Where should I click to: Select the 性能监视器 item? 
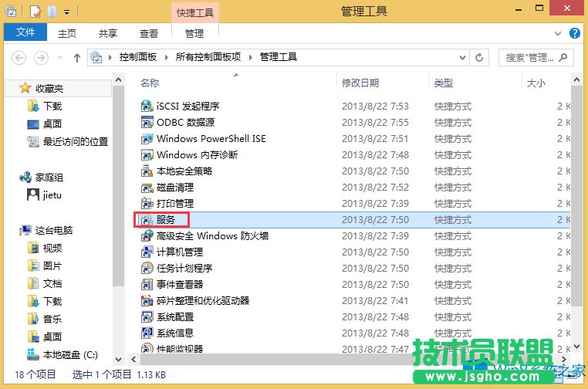point(172,349)
